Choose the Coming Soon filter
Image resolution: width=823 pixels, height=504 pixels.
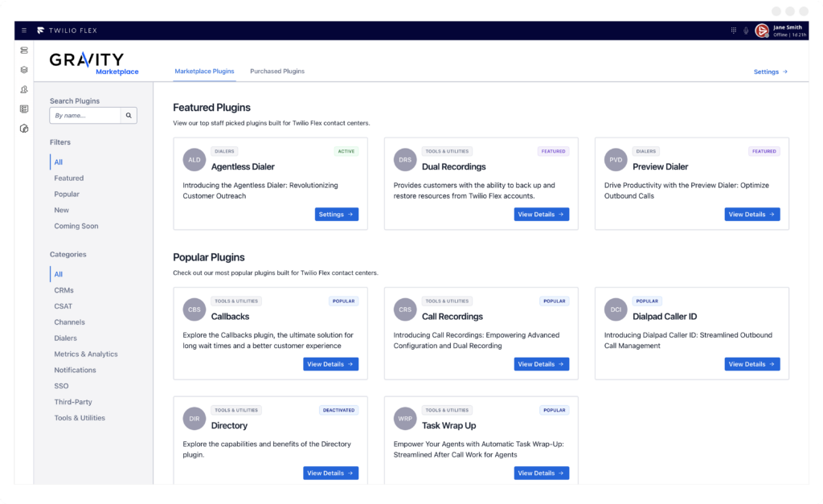(x=75, y=226)
